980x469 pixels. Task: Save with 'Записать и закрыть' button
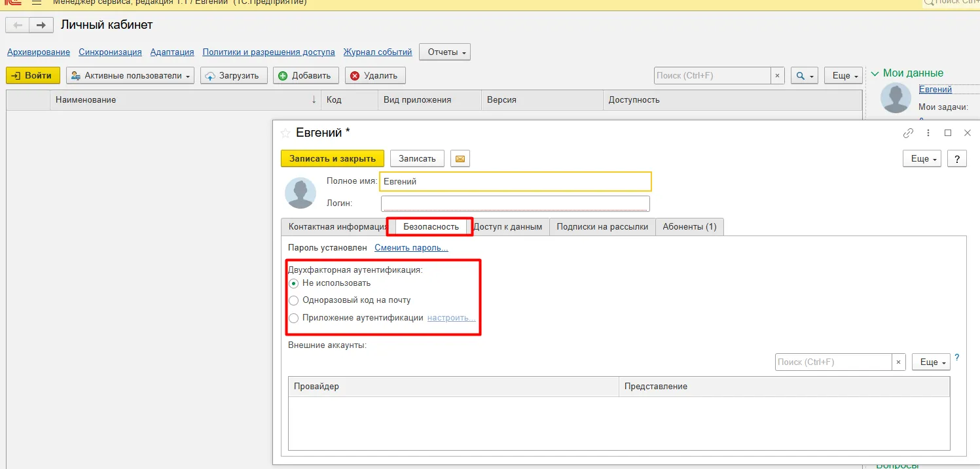coord(331,158)
